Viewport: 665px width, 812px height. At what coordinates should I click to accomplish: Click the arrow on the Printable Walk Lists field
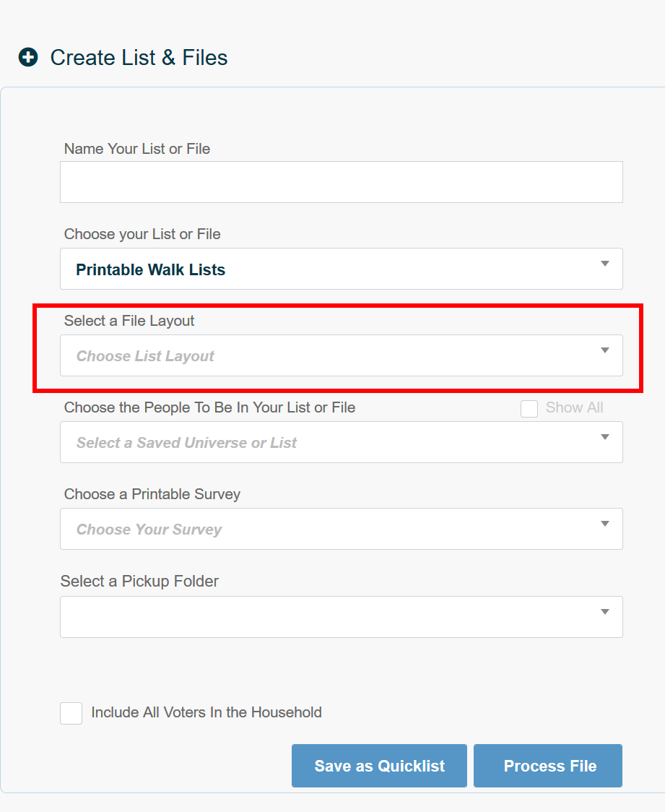pos(605,264)
